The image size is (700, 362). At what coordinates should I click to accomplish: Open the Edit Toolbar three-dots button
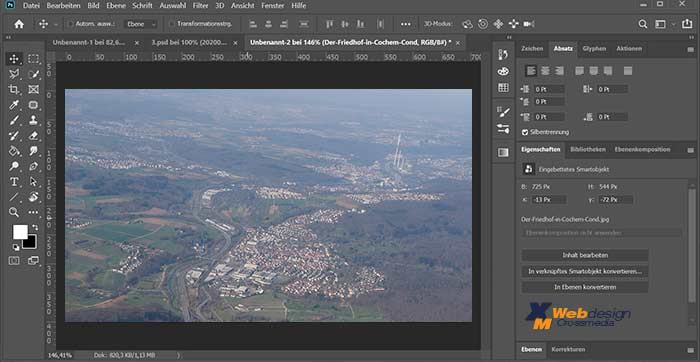(x=33, y=212)
